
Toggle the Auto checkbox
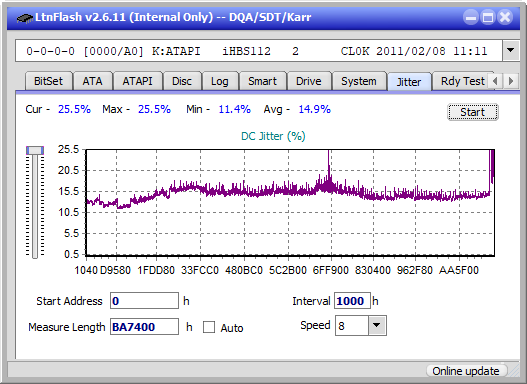point(209,327)
